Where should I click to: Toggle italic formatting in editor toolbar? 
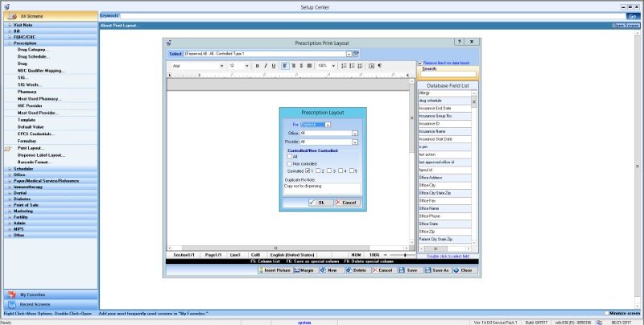click(265, 65)
